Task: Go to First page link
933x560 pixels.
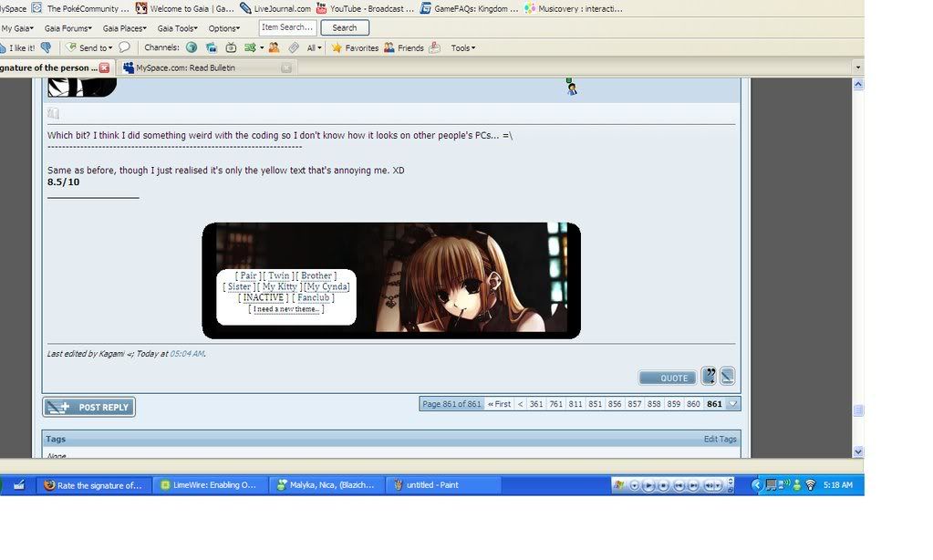Action: (499, 403)
